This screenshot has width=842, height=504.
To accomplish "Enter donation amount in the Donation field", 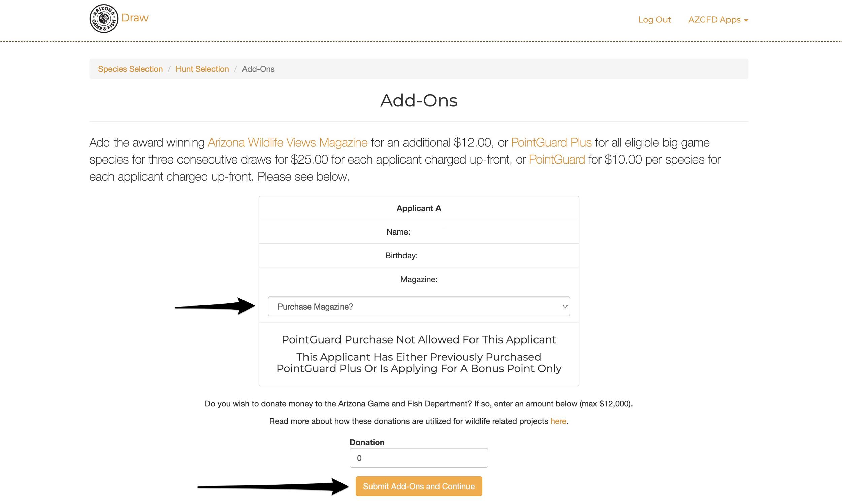I will [x=419, y=458].
